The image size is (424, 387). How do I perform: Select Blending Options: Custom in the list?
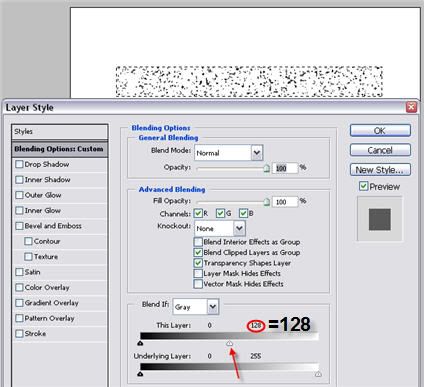click(x=59, y=149)
